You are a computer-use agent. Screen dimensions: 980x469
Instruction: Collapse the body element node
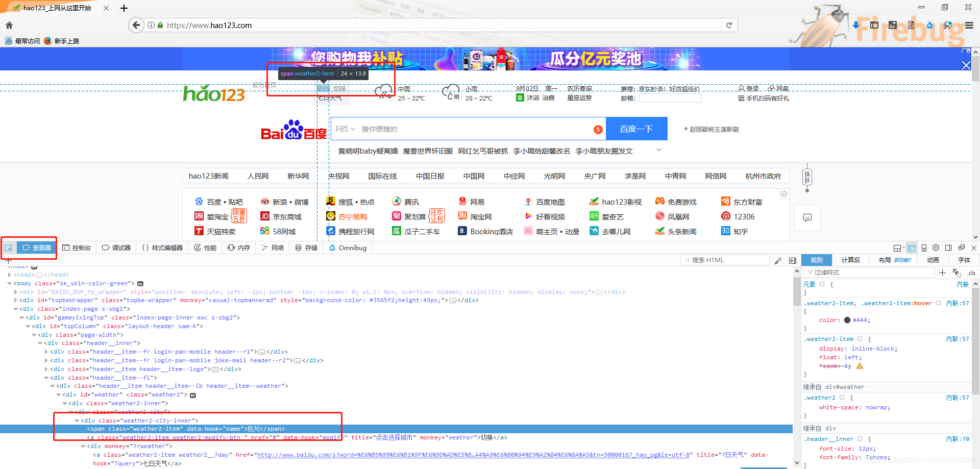click(9, 283)
